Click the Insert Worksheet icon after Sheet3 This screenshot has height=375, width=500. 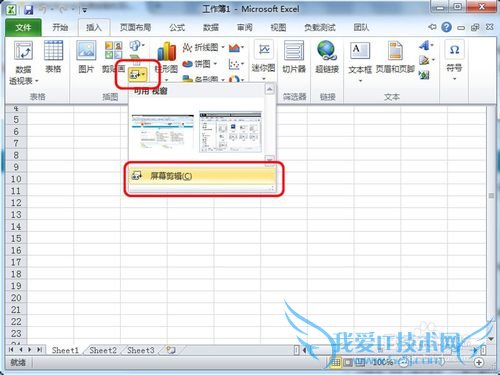click(x=171, y=350)
